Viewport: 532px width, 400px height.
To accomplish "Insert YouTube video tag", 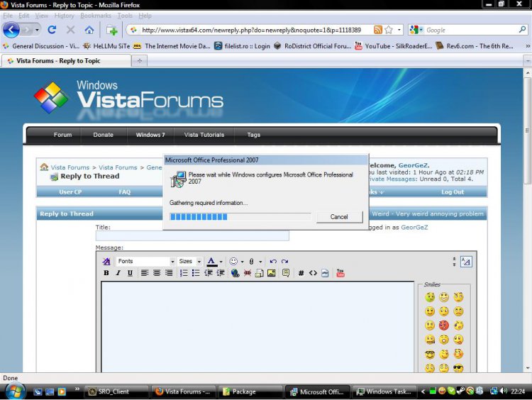I will click(x=340, y=273).
